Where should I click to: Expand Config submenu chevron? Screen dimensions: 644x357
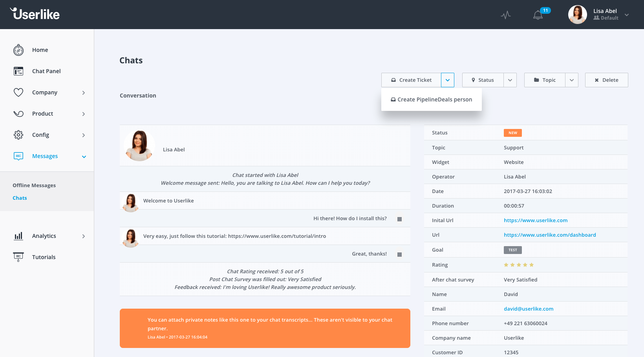[x=84, y=135]
